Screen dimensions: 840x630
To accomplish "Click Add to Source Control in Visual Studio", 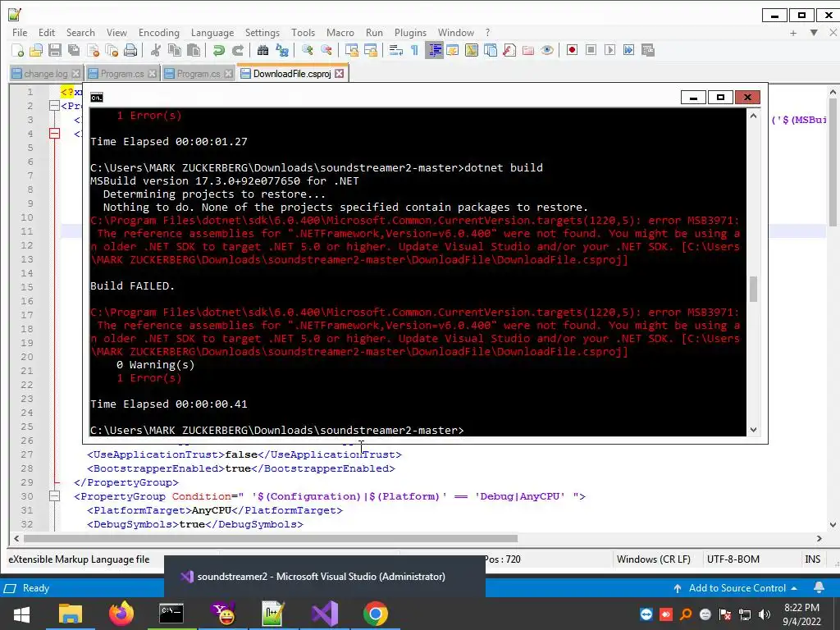I will [736, 588].
